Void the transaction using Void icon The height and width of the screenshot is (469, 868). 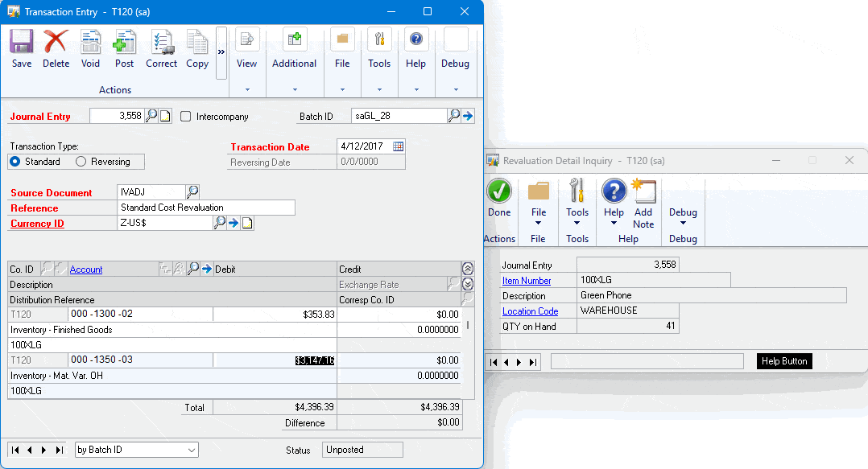click(90, 49)
